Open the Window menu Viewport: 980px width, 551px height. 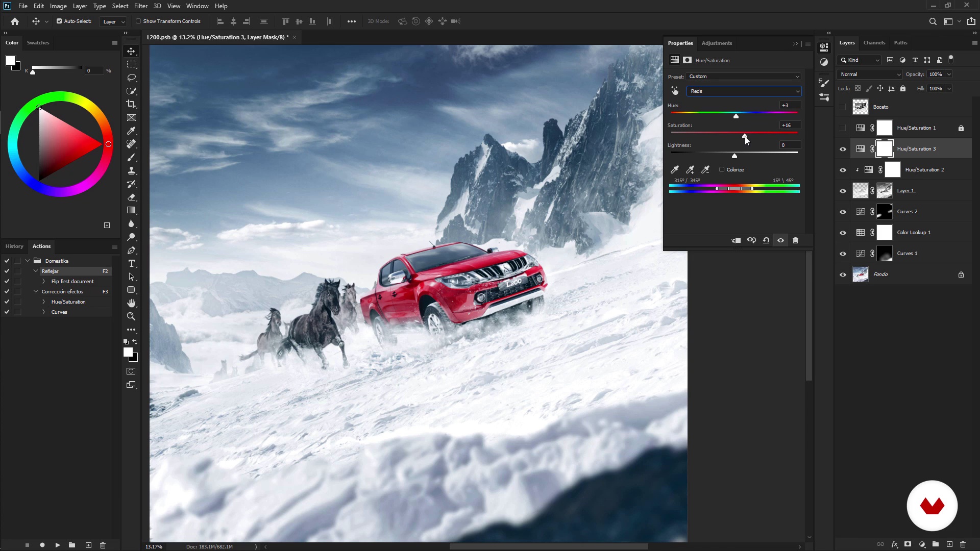coord(197,6)
